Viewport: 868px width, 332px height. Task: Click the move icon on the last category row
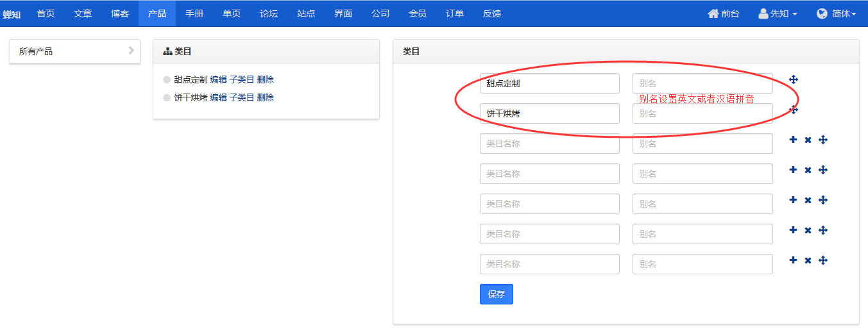(824, 260)
